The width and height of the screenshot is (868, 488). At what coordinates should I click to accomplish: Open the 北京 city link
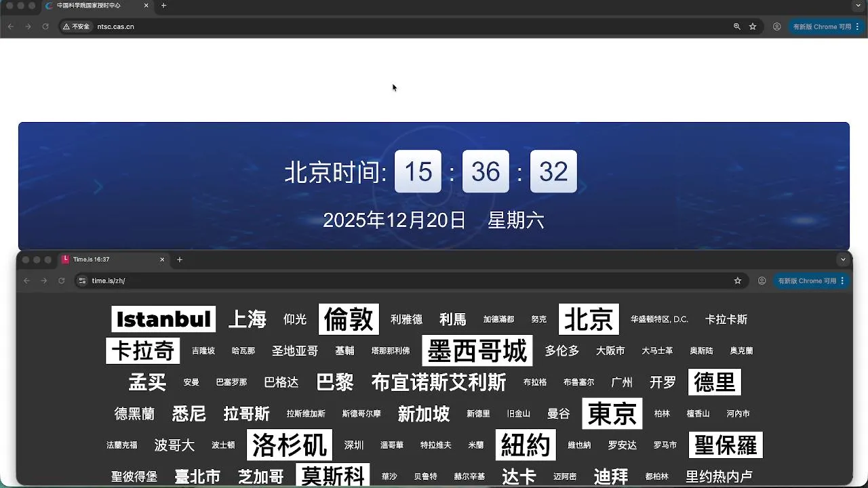click(x=589, y=319)
